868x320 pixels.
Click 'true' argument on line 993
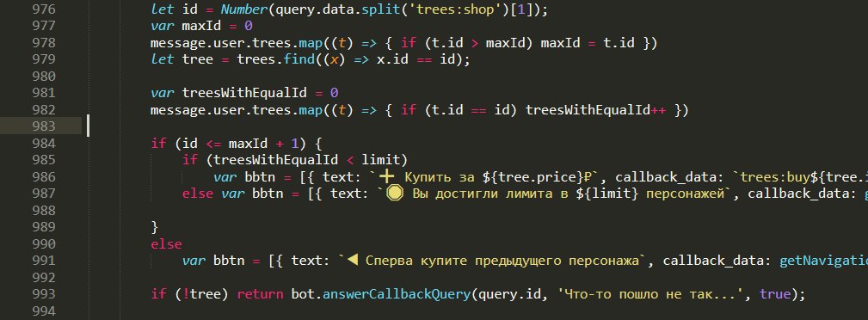coord(775,294)
